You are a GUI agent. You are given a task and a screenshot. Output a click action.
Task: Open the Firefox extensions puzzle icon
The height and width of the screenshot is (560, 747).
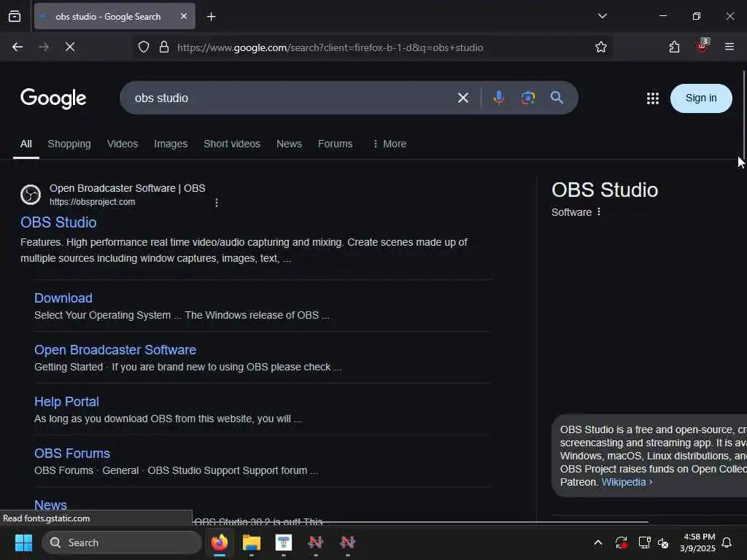674,47
